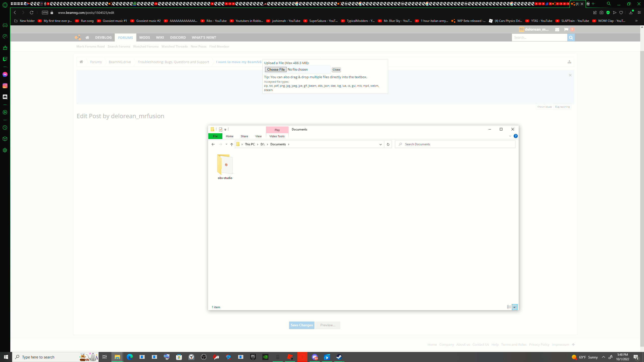The height and width of the screenshot is (362, 644).
Task: Select the obs-studio folder
Action: (x=225, y=167)
